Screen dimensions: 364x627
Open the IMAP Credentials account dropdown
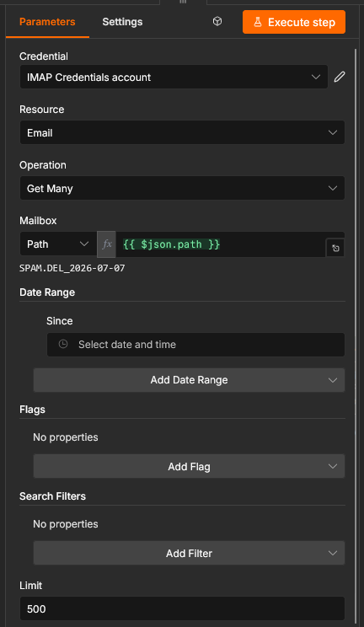(174, 78)
